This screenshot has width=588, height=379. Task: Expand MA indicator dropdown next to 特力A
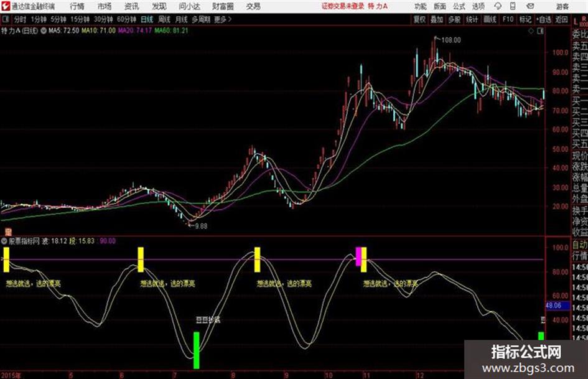[x=44, y=30]
